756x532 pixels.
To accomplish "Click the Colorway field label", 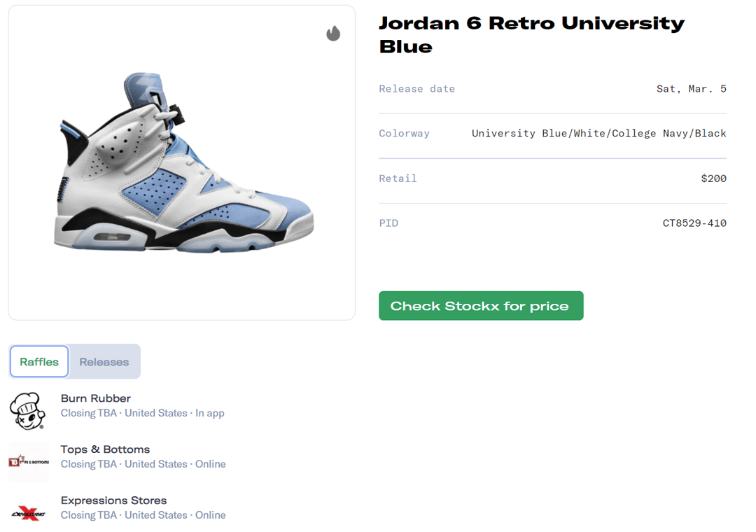I will point(404,134).
